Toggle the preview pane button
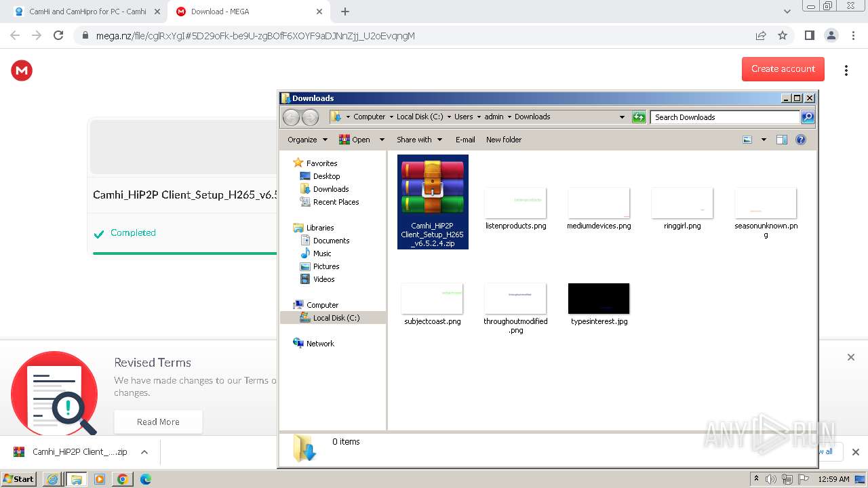The height and width of the screenshot is (488, 868). coord(782,140)
